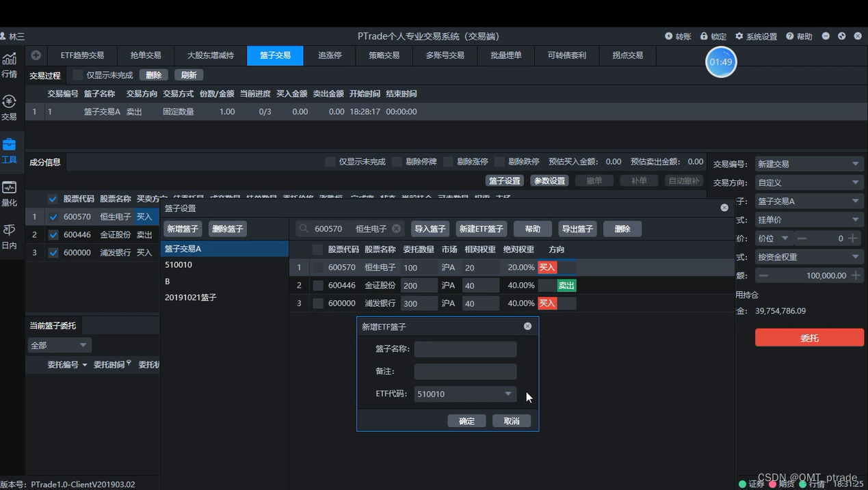Viewport: 868px width, 490px height.
Task: Open the 行情 panel in left sidebar
Action: tap(10, 66)
